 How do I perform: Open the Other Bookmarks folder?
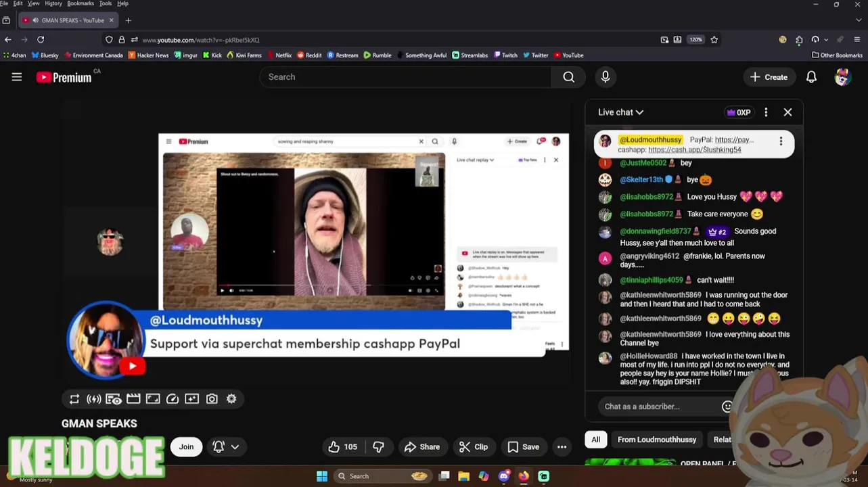(838, 55)
